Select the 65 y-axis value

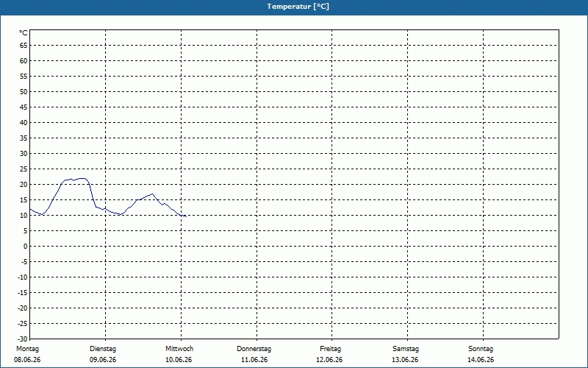coord(24,46)
